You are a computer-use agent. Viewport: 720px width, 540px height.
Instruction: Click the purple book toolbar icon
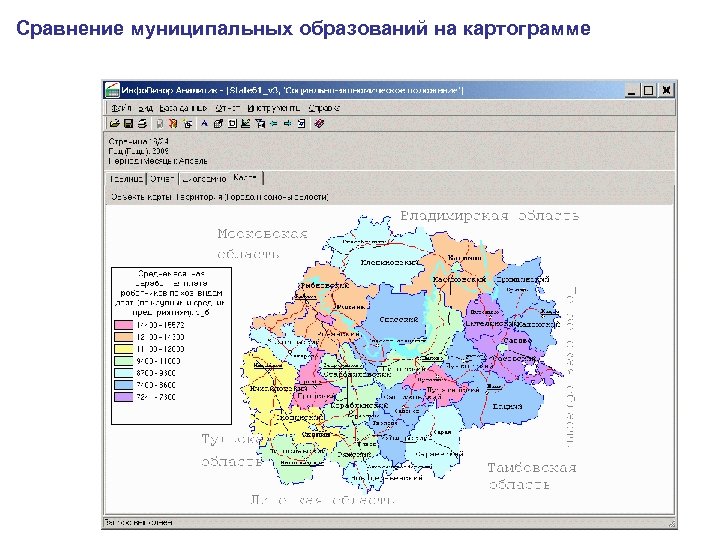(319, 124)
